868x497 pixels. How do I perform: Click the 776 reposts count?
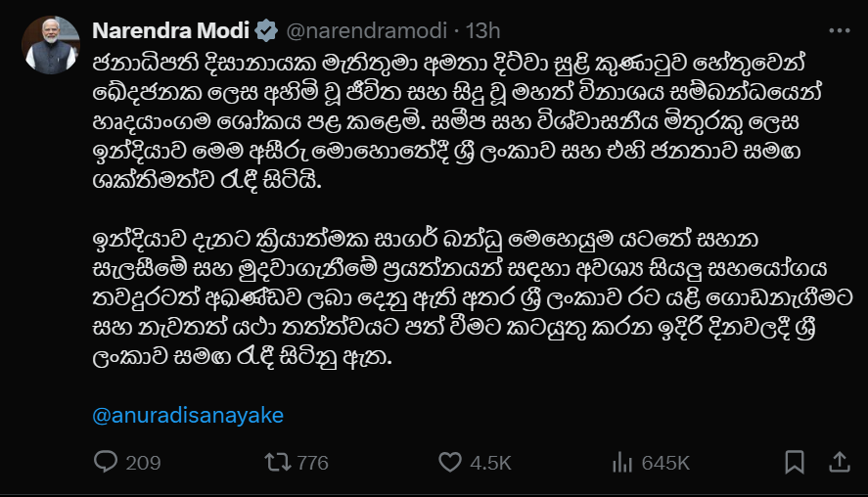click(x=313, y=463)
